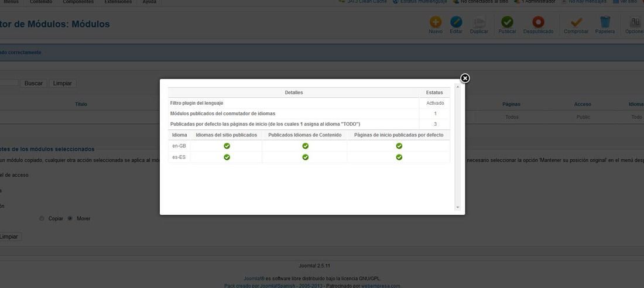644x288 pixels.
Task: Click the 'Estatus' column header
Action: pos(434,92)
